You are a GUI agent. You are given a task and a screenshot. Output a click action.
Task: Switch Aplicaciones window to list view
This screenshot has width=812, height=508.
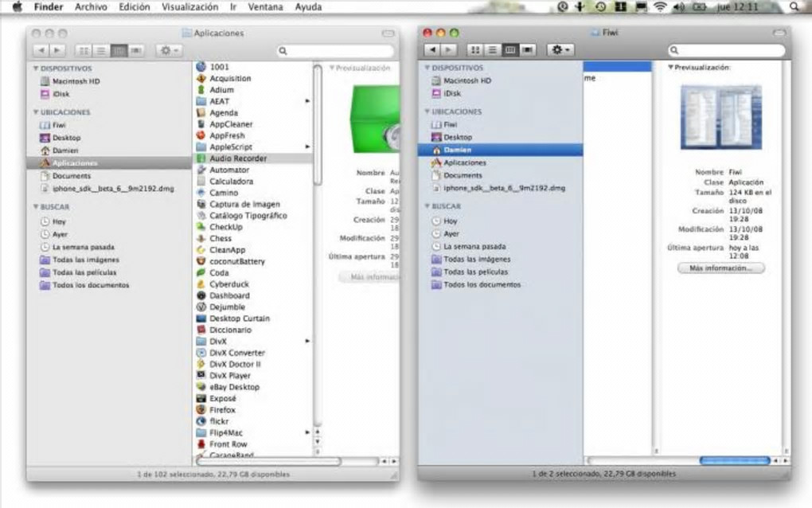coord(101,50)
